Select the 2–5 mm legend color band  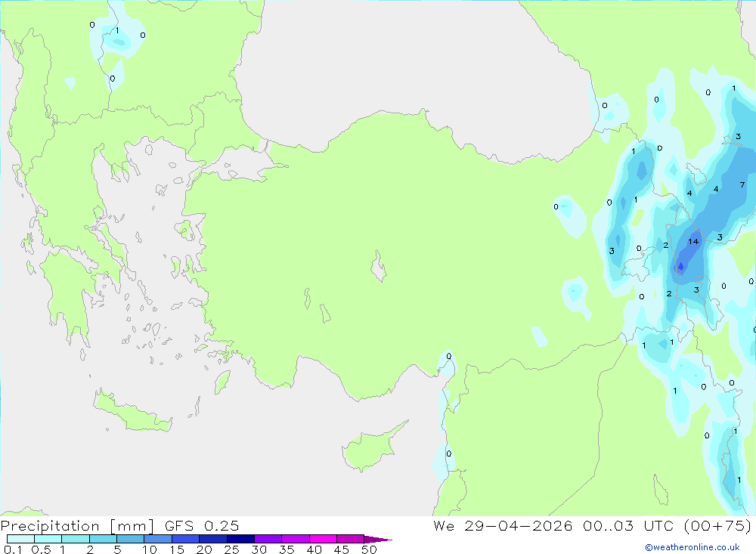click(x=103, y=539)
